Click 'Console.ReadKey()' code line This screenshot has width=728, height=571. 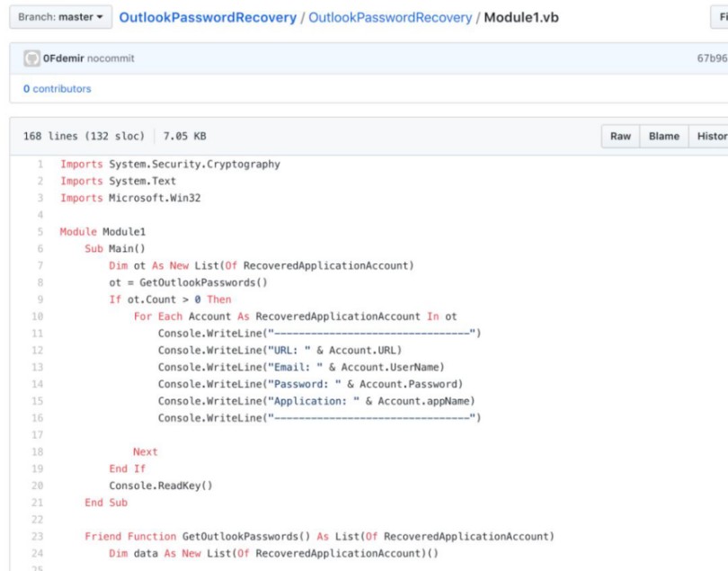click(161, 486)
